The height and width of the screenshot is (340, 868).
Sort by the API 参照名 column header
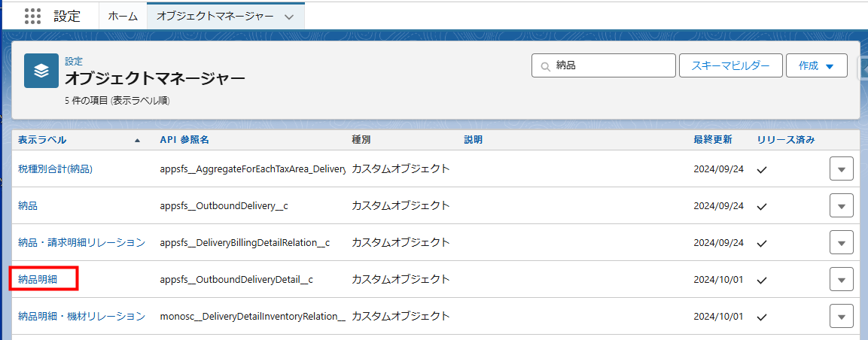[184, 140]
